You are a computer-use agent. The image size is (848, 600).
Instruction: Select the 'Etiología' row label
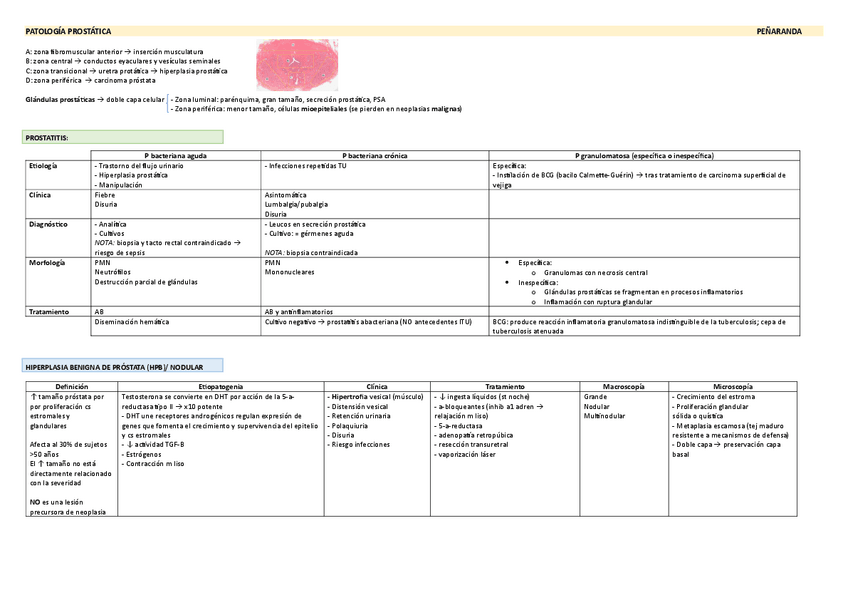(x=43, y=166)
